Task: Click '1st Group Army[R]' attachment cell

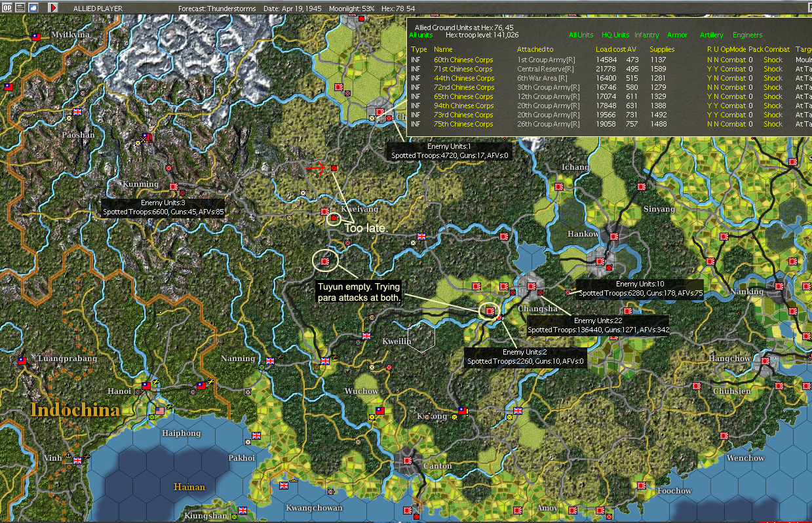Action: pos(548,60)
